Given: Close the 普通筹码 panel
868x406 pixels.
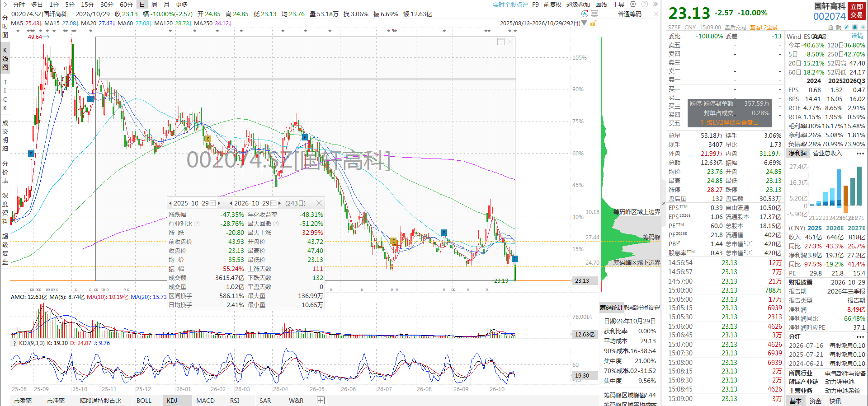Looking at the screenshot, I should coord(656,14).
